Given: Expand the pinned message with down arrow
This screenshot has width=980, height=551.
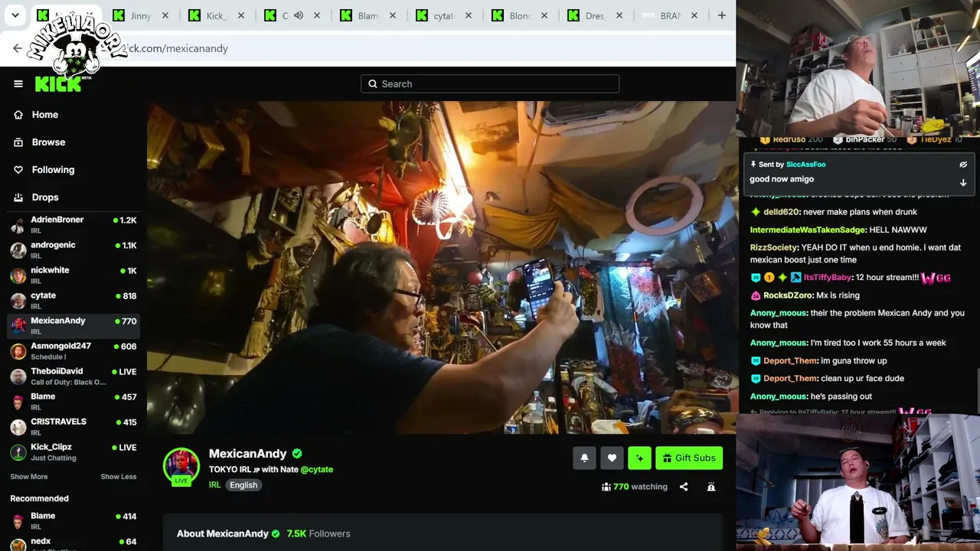Looking at the screenshot, I should tap(963, 183).
